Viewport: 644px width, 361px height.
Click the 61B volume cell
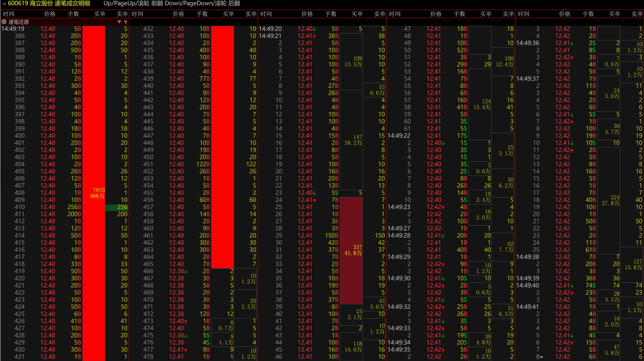[591, 250]
